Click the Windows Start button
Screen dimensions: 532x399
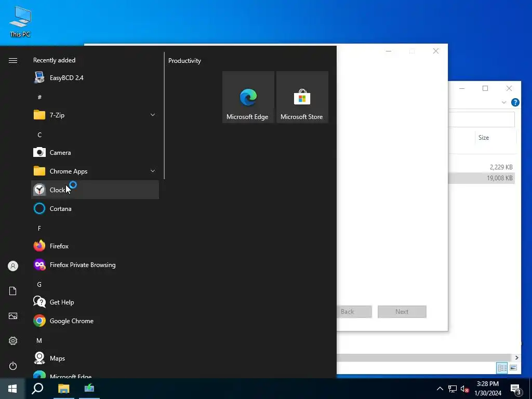point(12,389)
